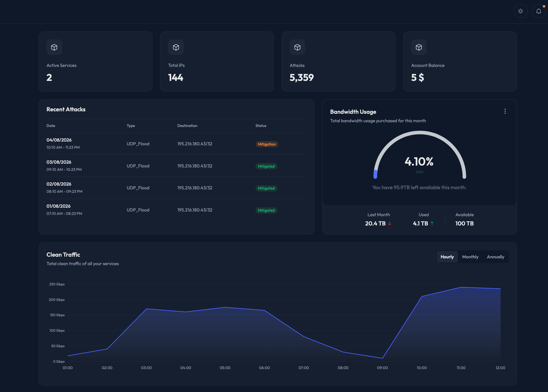The image size is (548, 392).
Task: Click the Active Services package icon
Action: [54, 47]
